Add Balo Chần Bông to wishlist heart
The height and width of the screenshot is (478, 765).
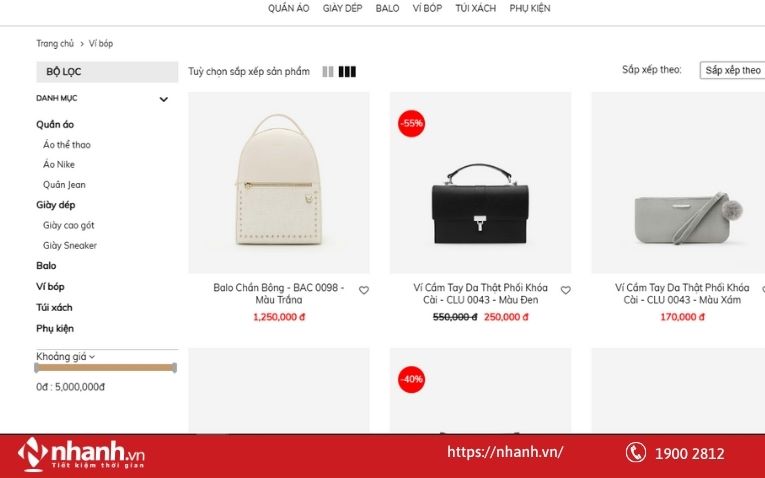pyautogui.click(x=364, y=290)
